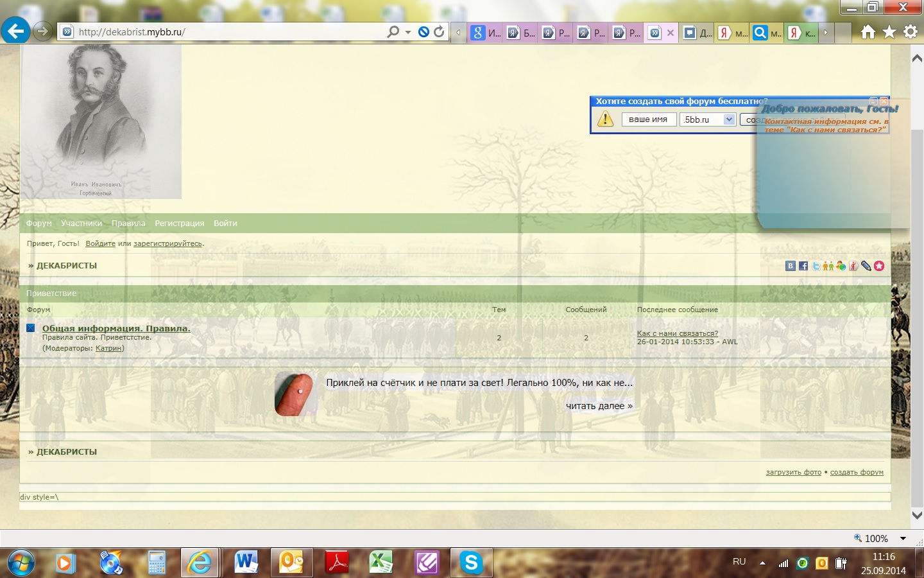This screenshot has width=924, height=578.
Task: Click the ad thumbnail image
Action: (295, 394)
